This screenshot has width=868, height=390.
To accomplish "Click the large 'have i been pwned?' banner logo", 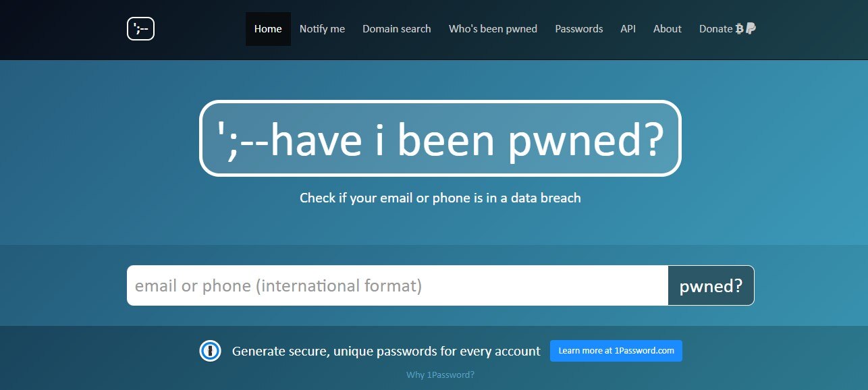I will click(x=440, y=138).
